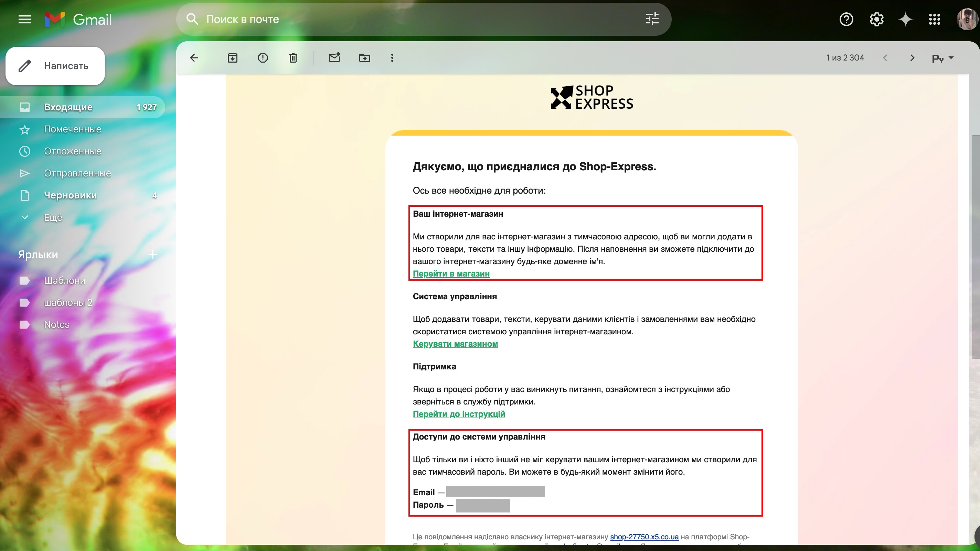Open shop-27750.x5.co.ua link

[x=644, y=537]
